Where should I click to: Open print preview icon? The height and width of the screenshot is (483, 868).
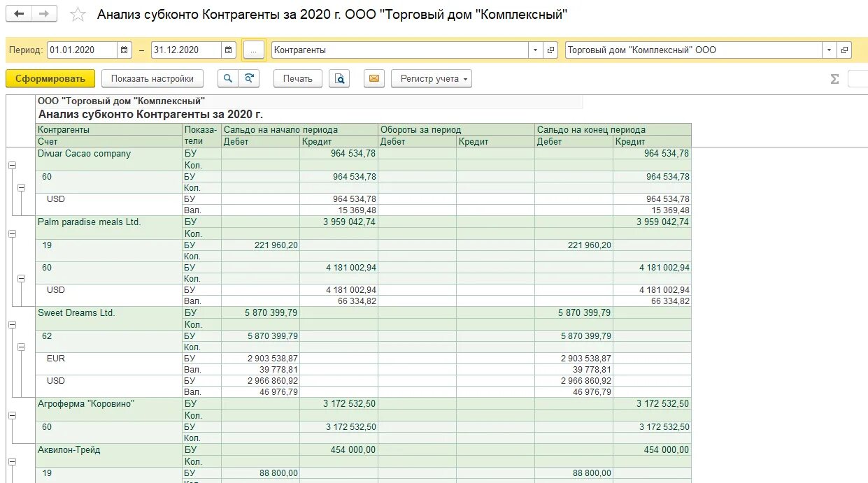pyautogui.click(x=339, y=79)
